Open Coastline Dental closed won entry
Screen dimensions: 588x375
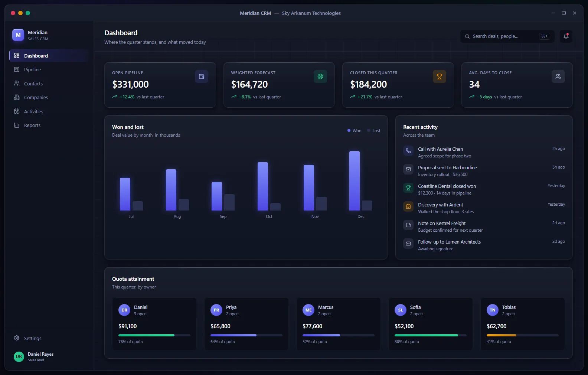click(484, 189)
